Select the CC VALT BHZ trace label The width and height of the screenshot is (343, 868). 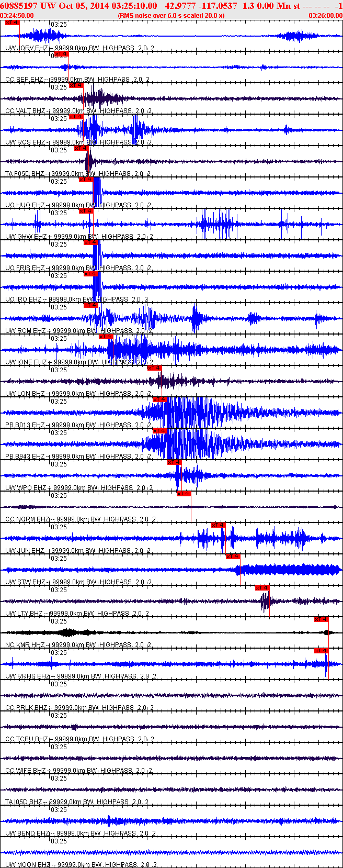click(x=78, y=111)
